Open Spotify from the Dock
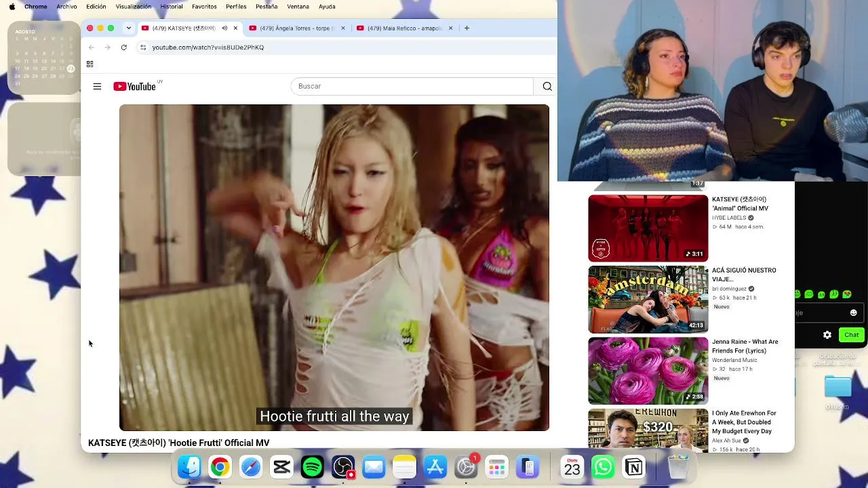 click(x=313, y=467)
